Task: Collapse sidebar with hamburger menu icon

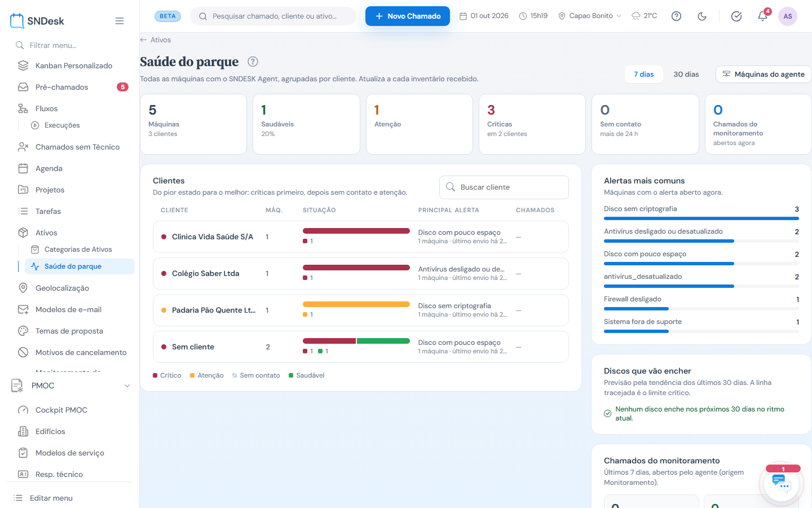Action: (120, 21)
